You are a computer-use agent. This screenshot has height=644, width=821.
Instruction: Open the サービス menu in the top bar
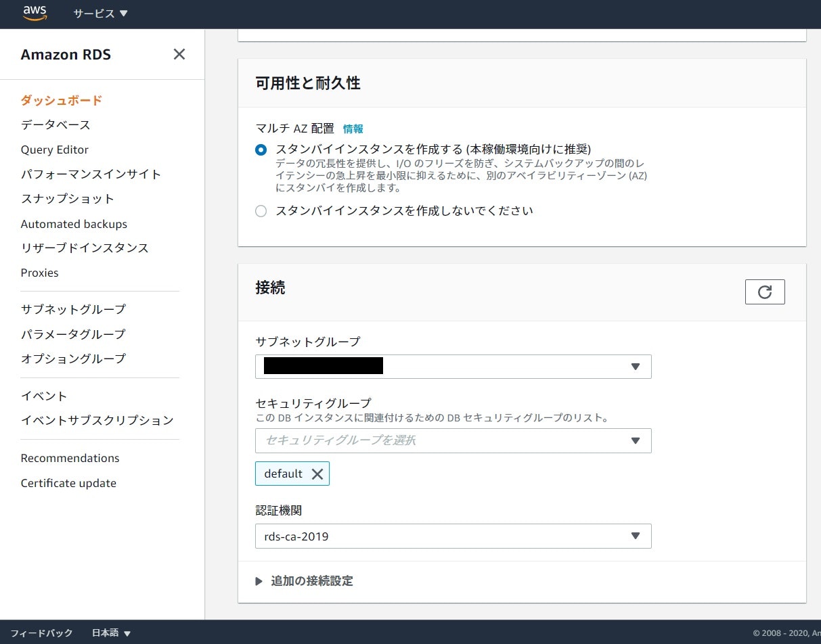(x=100, y=14)
